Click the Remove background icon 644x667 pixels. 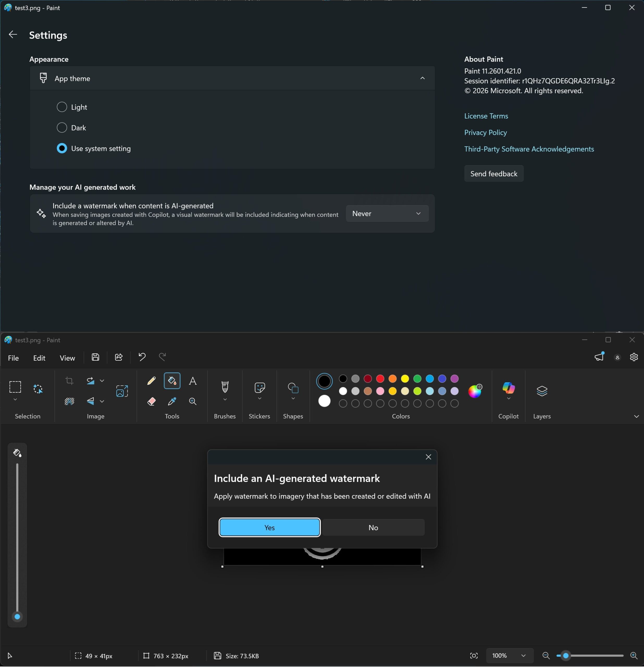coord(69,402)
